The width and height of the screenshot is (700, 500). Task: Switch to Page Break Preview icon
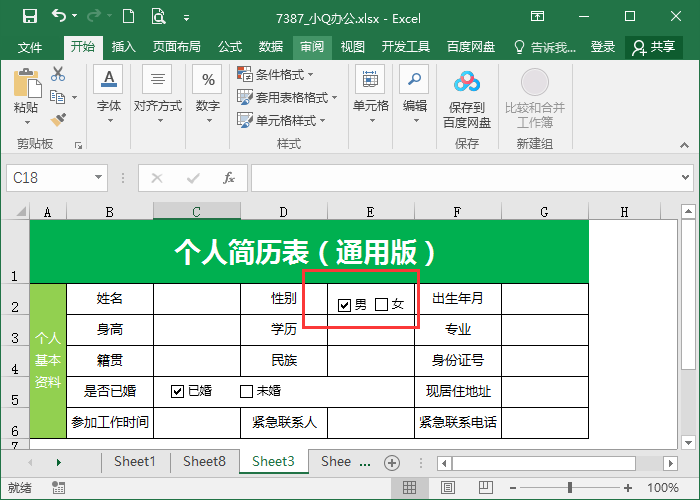click(485, 488)
